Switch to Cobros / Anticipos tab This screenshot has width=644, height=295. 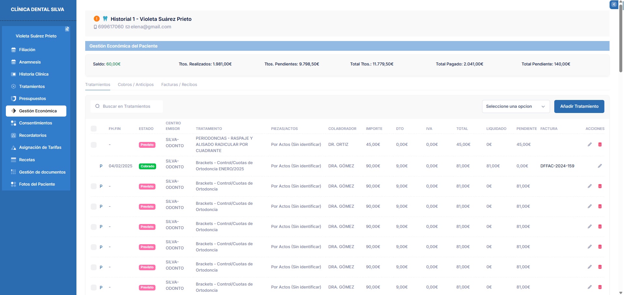click(136, 85)
